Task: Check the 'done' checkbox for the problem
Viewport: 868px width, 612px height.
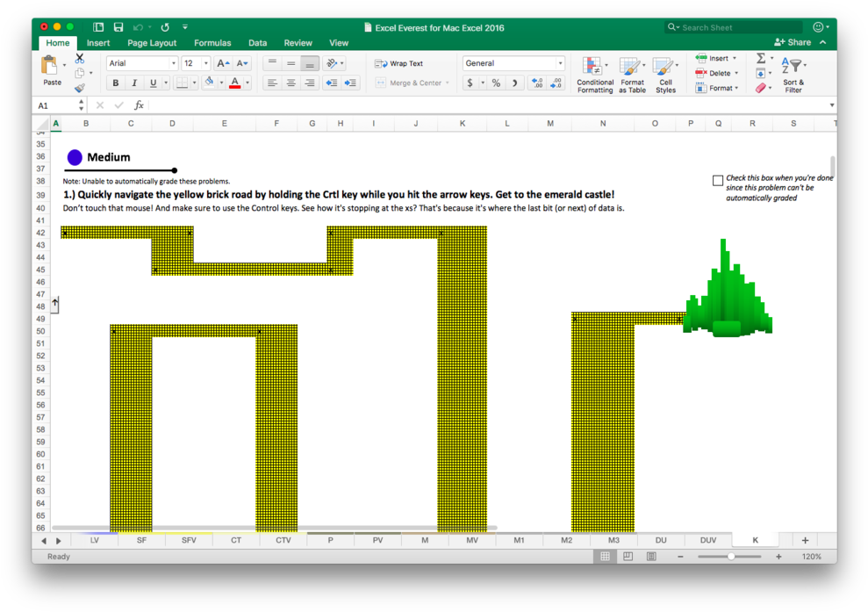Action: click(718, 180)
